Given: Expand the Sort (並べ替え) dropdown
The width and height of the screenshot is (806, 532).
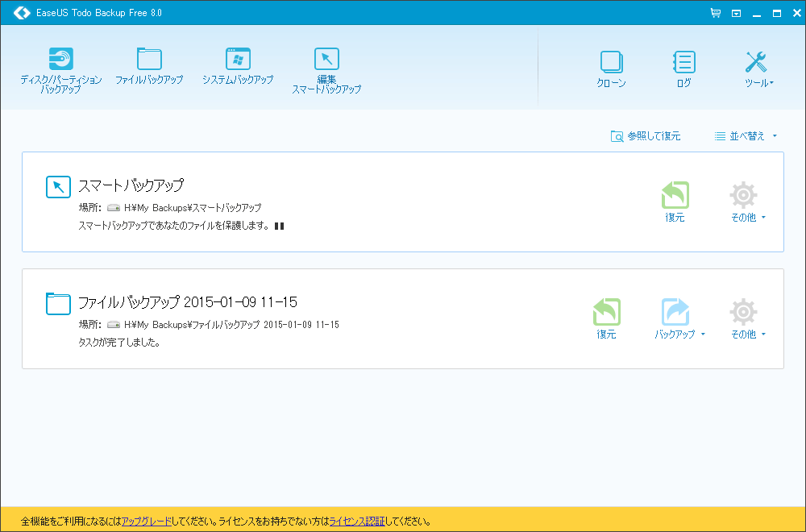Looking at the screenshot, I should [746, 136].
